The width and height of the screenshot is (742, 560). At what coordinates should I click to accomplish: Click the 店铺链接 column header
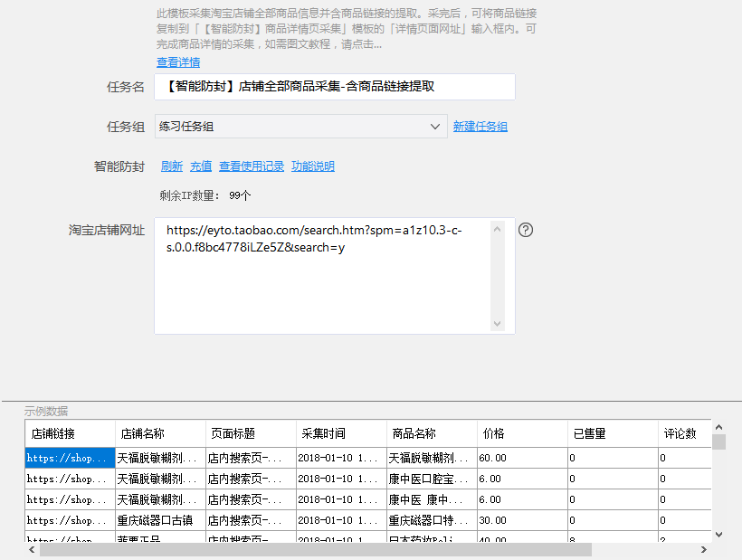[70, 433]
